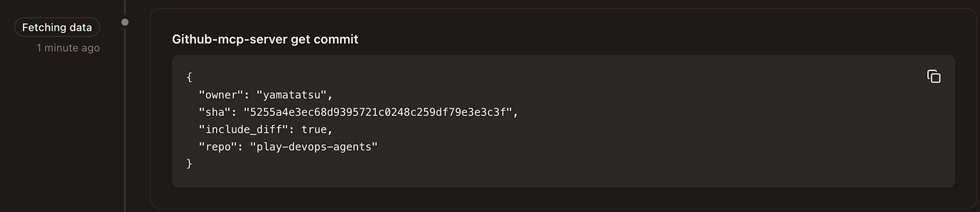Click empty area inside the code block
This screenshot has height=212, width=980.
pos(686,147)
